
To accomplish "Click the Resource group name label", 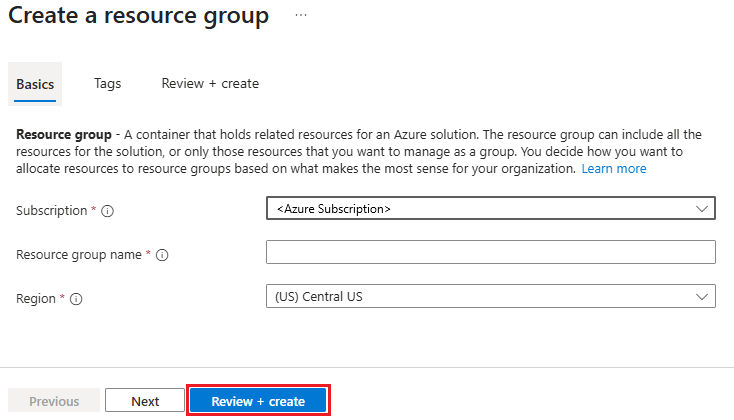I will point(79,254).
